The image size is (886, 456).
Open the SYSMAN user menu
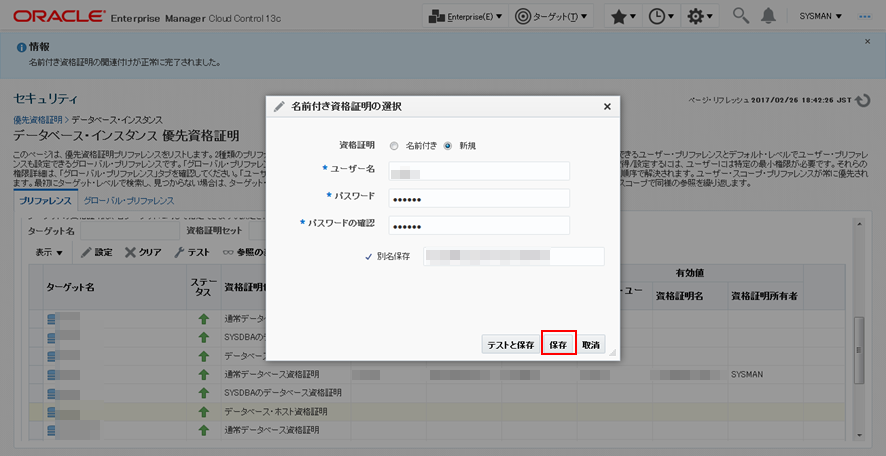[820, 16]
